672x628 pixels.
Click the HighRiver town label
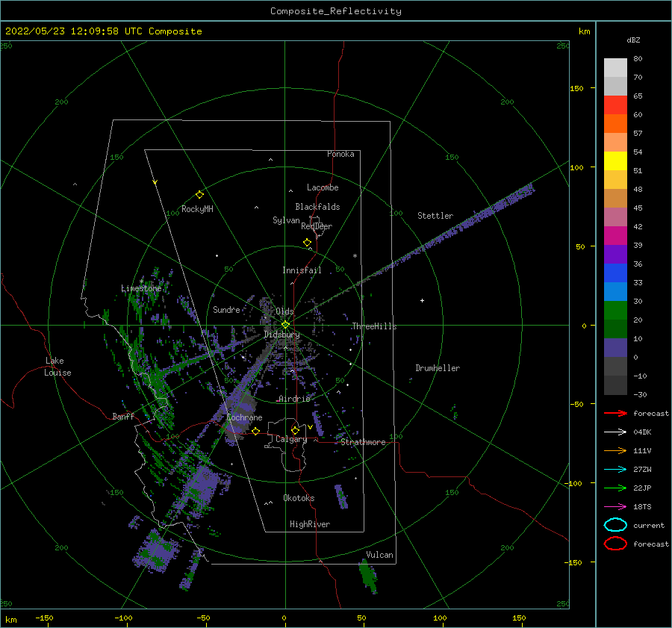(x=310, y=524)
